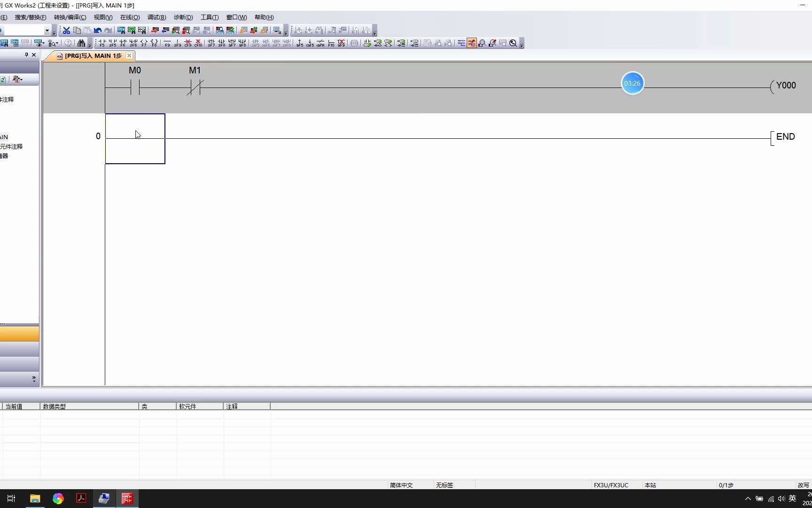Insert rising pulse contact sF7 icon
The width and height of the screenshot is (812, 508).
(211, 43)
